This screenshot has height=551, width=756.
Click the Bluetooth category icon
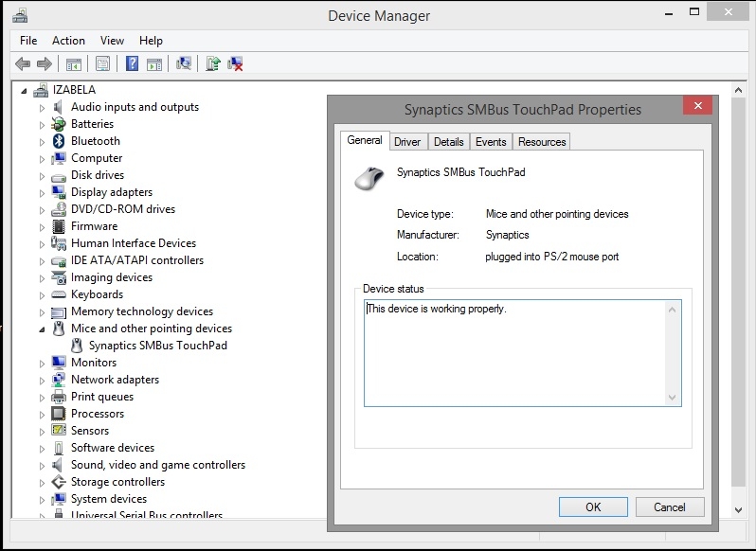point(59,141)
